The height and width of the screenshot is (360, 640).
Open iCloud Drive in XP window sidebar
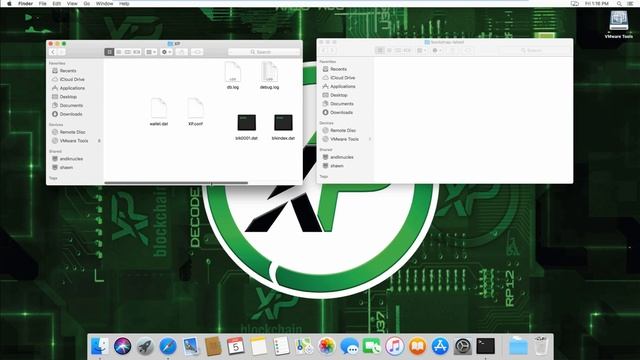click(x=72, y=79)
